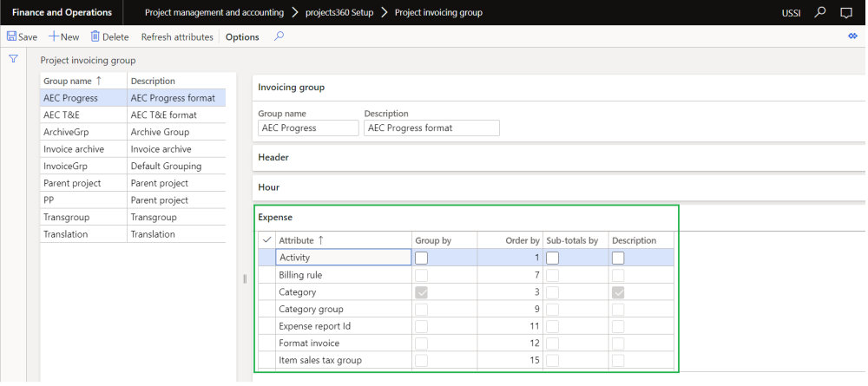The width and height of the screenshot is (868, 386).
Task: Toggle Group by checkbox for Activity
Action: 421,258
